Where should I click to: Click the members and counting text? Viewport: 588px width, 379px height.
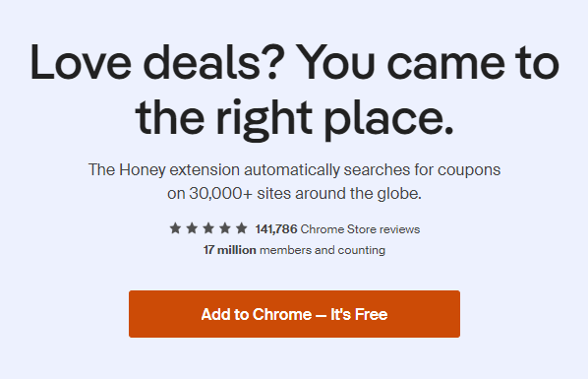tap(323, 250)
